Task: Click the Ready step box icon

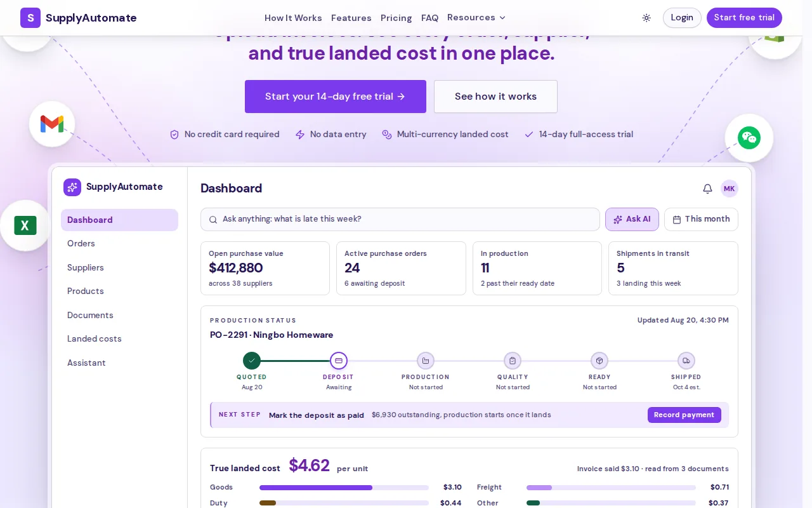Action: pyautogui.click(x=599, y=361)
